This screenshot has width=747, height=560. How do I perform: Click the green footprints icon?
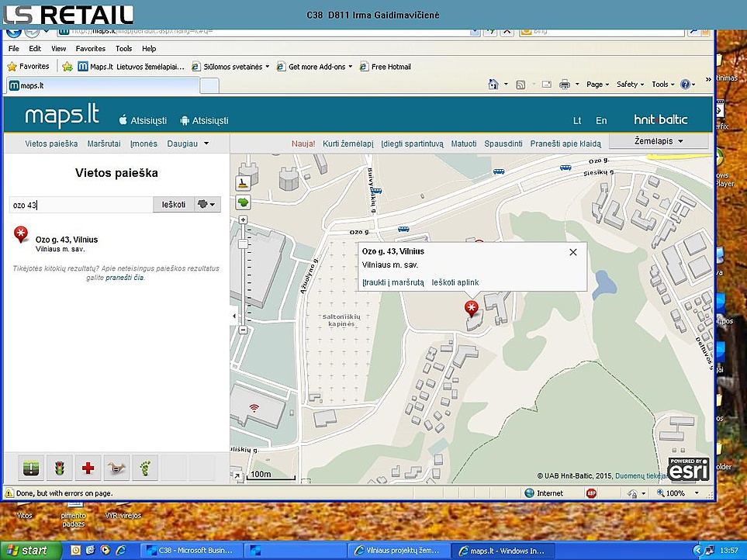pyautogui.click(x=145, y=468)
